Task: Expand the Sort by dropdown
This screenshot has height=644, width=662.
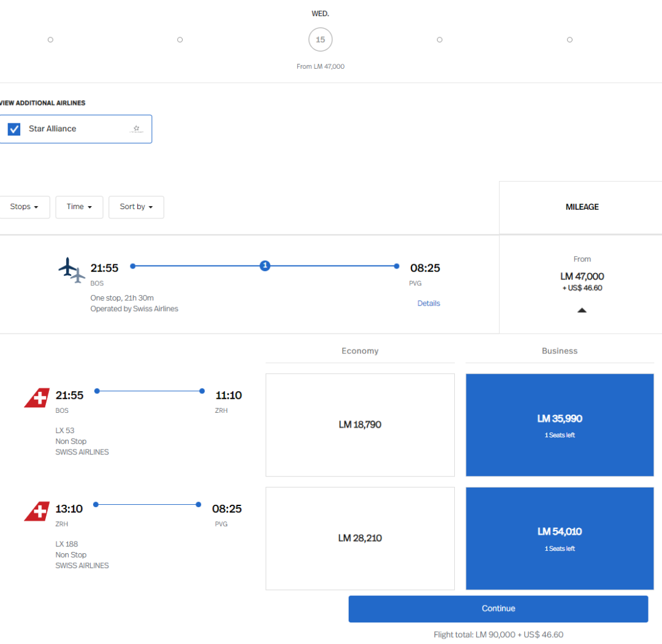Action: tap(136, 207)
